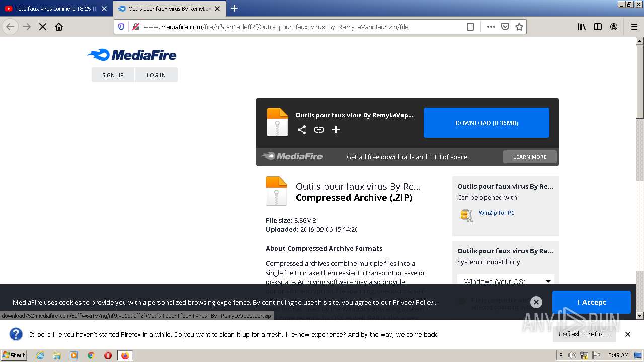Launch Chrome from the taskbar
This screenshot has height=362, width=644.
coord(91,355)
